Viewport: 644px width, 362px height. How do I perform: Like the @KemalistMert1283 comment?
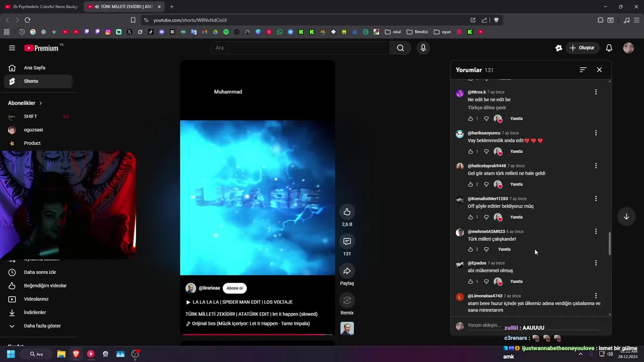coord(470,217)
